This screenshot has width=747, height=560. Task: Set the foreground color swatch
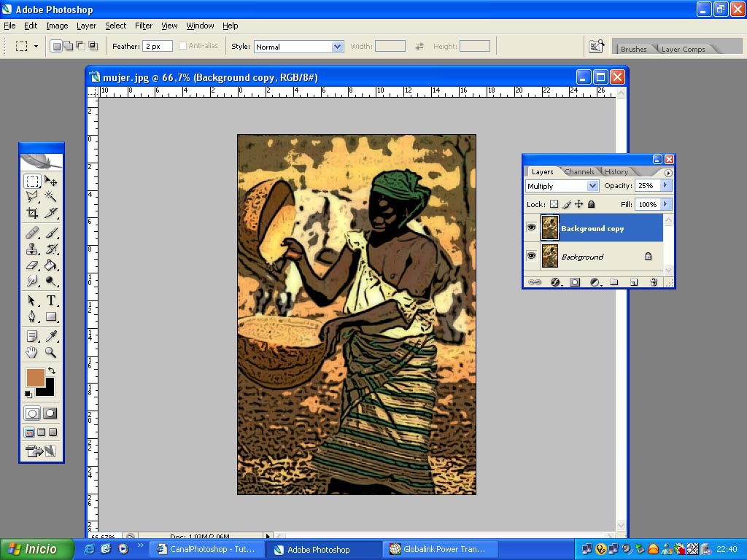36,377
